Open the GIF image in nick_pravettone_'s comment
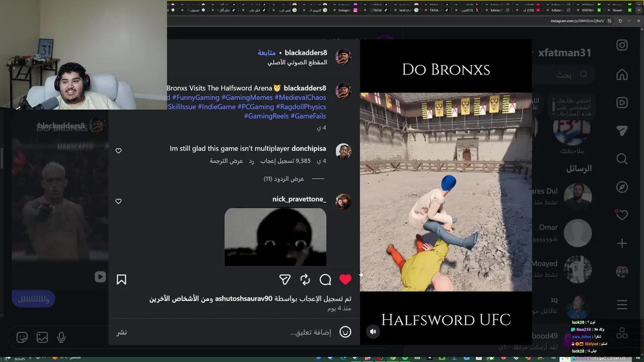The image size is (644, 362). tap(275, 237)
